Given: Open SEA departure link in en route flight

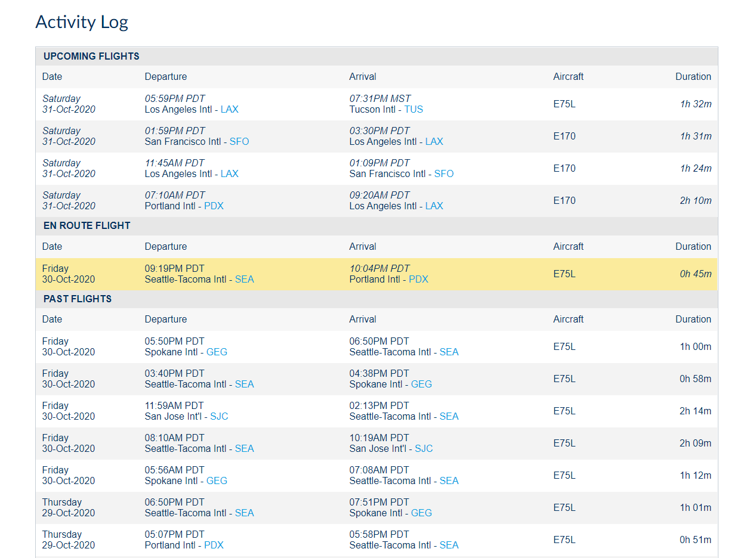Looking at the screenshot, I should click(x=245, y=280).
